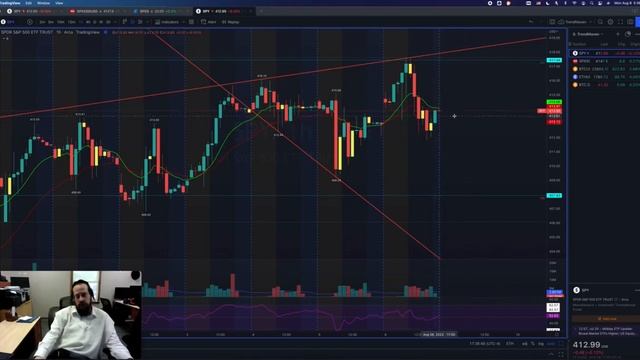
Task: Click the SPY symbol in details panel
Action: [586, 290]
